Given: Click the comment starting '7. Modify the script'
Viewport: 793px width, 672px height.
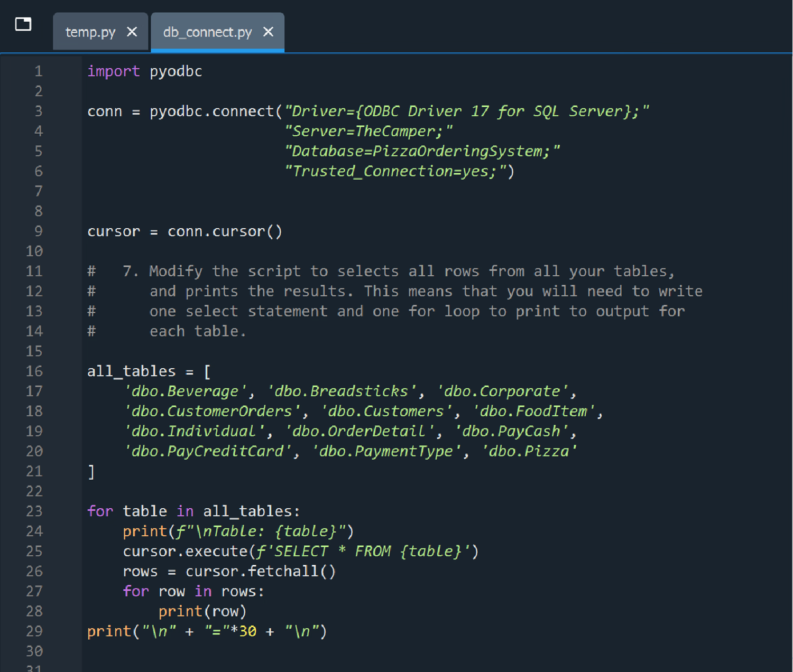Looking at the screenshot, I should point(382,272).
